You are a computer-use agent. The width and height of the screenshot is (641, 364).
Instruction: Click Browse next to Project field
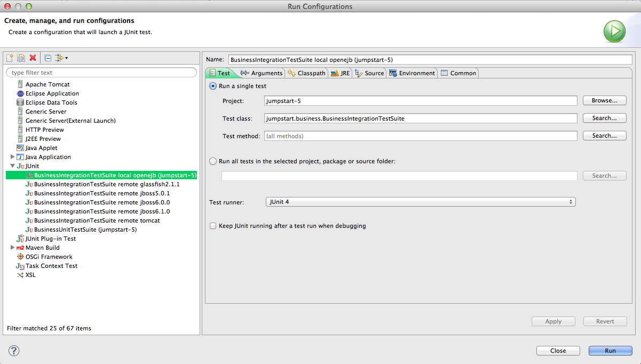(x=605, y=100)
